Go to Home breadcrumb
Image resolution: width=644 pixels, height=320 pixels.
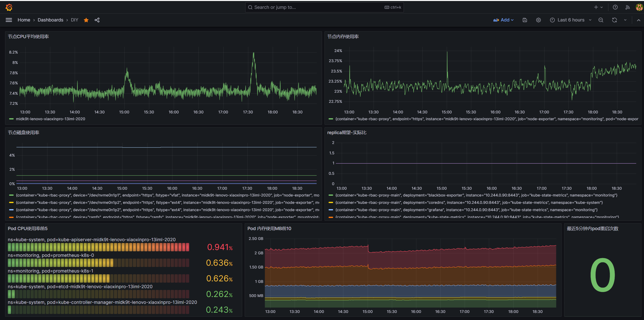[24, 20]
